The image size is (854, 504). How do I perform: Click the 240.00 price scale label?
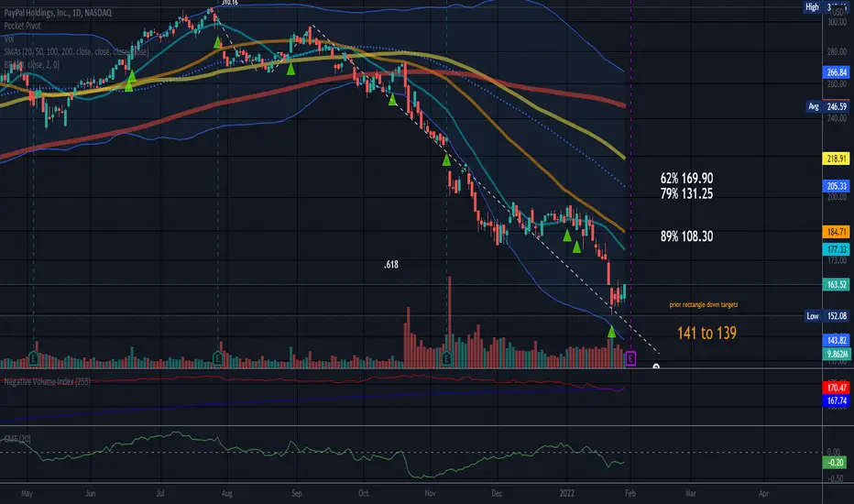837,117
